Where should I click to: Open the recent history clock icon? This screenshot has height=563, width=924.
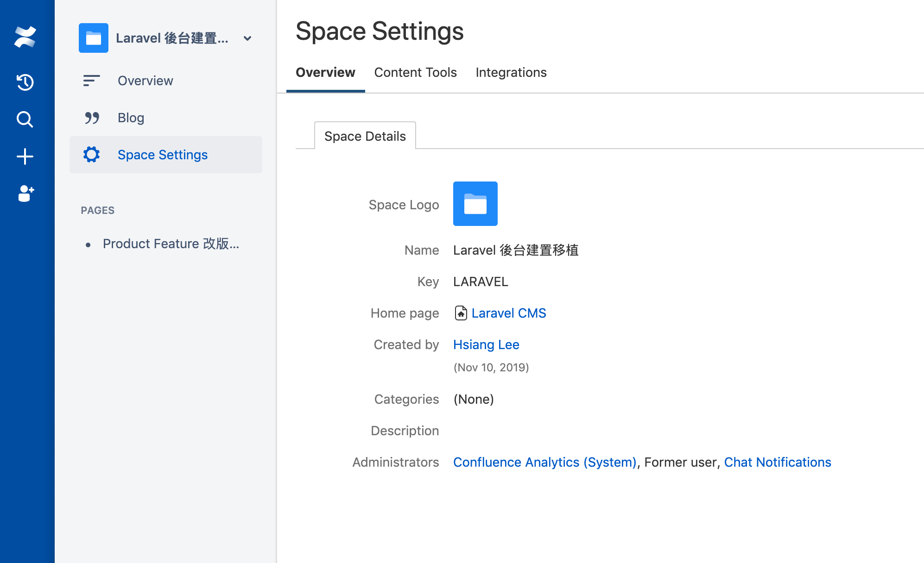[25, 82]
